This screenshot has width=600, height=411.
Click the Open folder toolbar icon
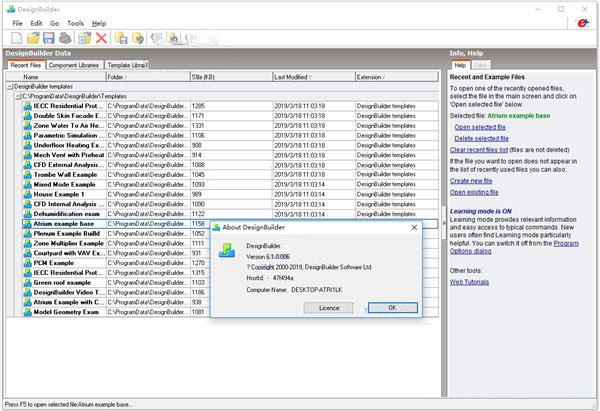coord(31,38)
